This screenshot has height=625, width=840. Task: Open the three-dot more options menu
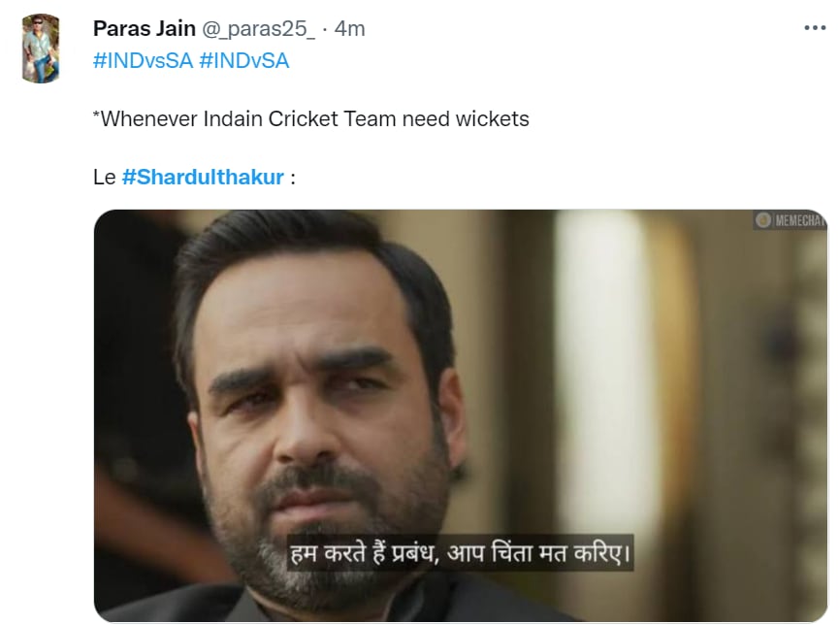815,28
